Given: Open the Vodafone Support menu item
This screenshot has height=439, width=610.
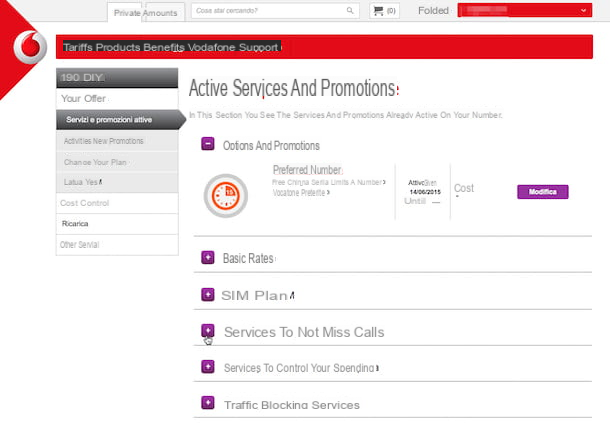Looking at the screenshot, I should tap(233, 47).
